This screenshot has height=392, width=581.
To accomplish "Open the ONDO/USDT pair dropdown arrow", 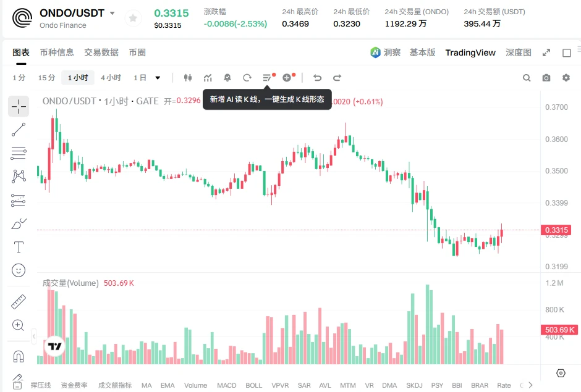I will pyautogui.click(x=112, y=14).
